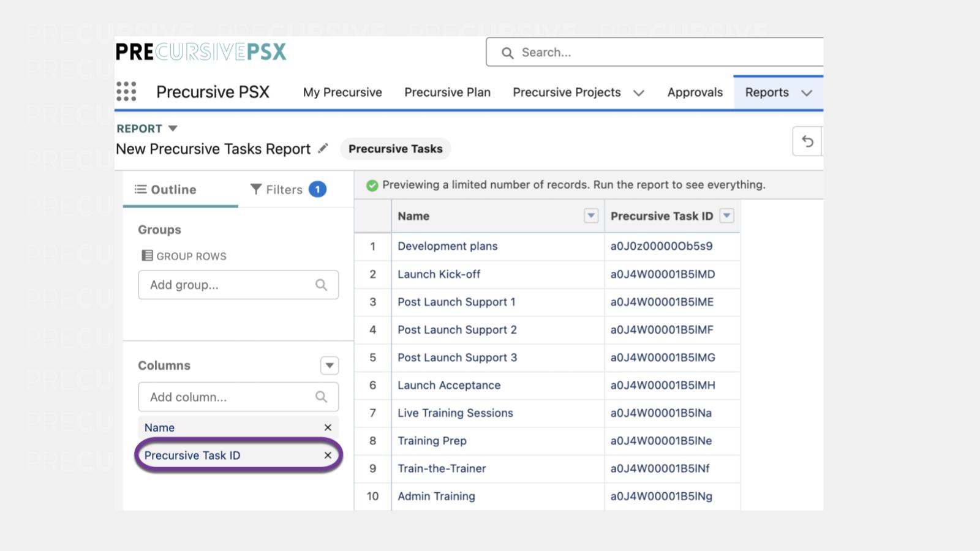Click the Add group search icon
This screenshot has width=980, height=551.
(321, 285)
